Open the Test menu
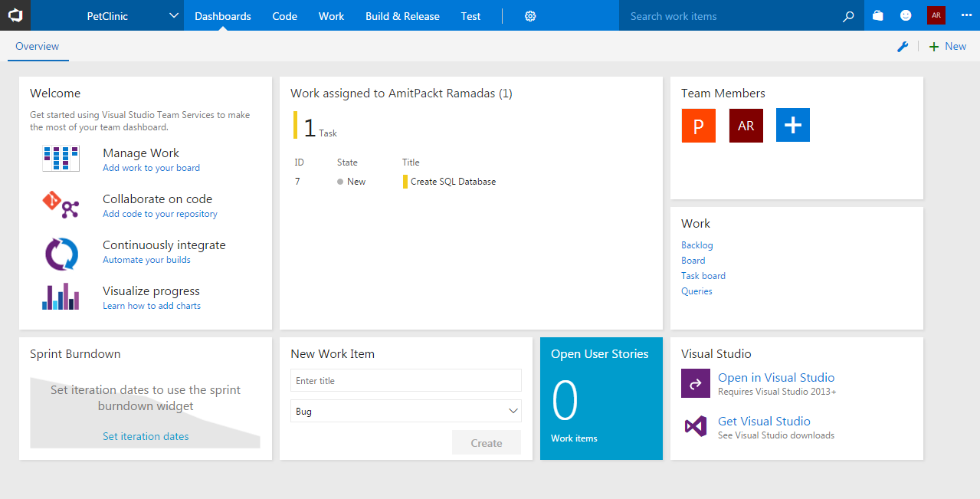Screen dimensions: 980x499 (x=471, y=16)
